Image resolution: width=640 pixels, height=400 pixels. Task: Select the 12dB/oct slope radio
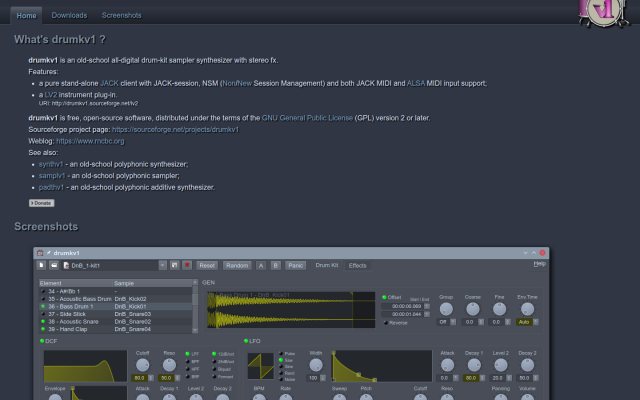(x=223, y=354)
